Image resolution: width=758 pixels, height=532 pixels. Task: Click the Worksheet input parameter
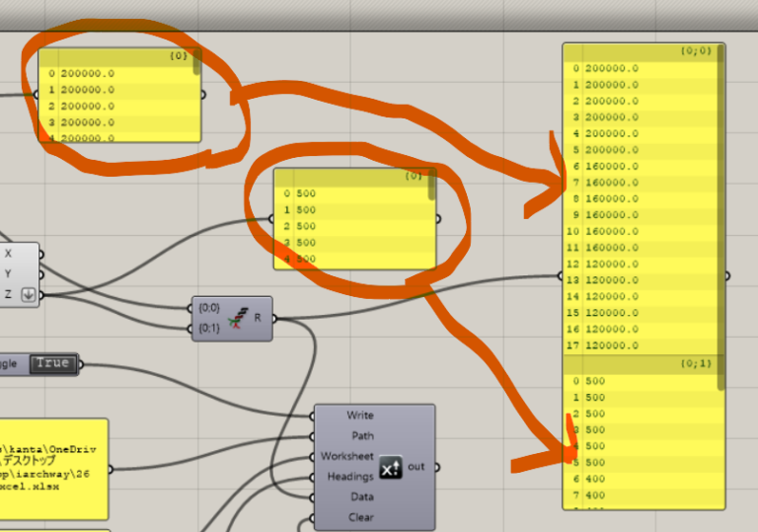pos(346,456)
